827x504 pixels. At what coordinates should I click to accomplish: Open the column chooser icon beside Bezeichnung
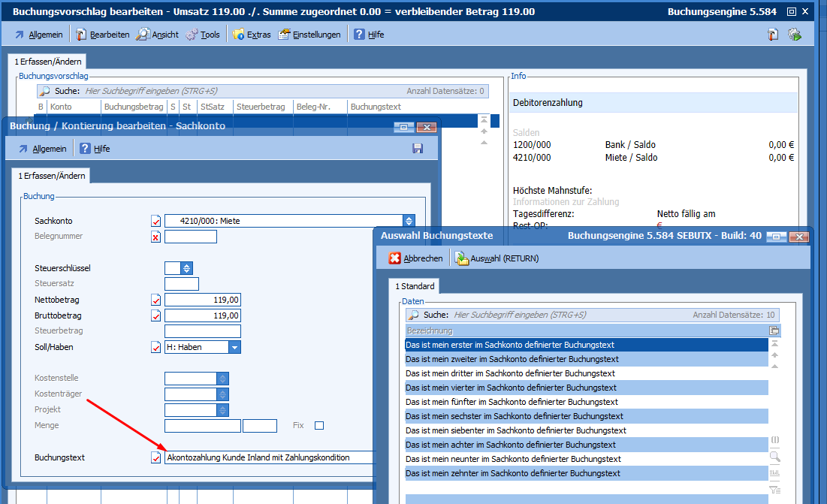pyautogui.click(x=774, y=330)
